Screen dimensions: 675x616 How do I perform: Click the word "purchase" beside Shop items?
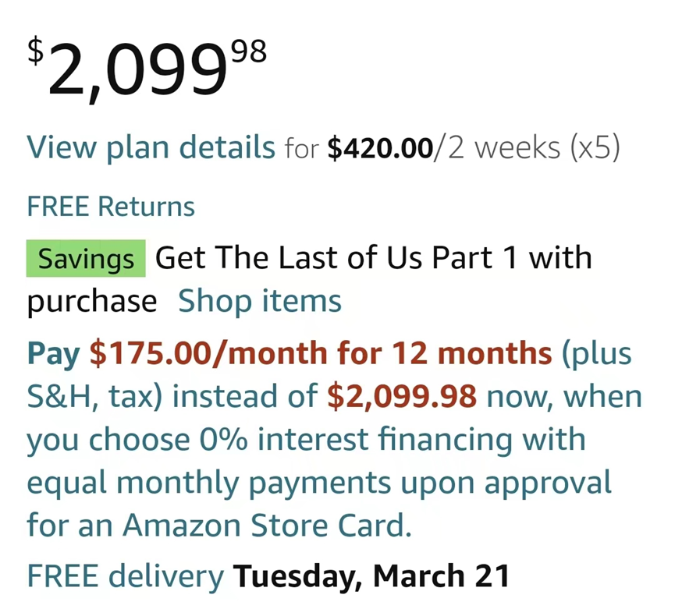pyautogui.click(x=91, y=301)
